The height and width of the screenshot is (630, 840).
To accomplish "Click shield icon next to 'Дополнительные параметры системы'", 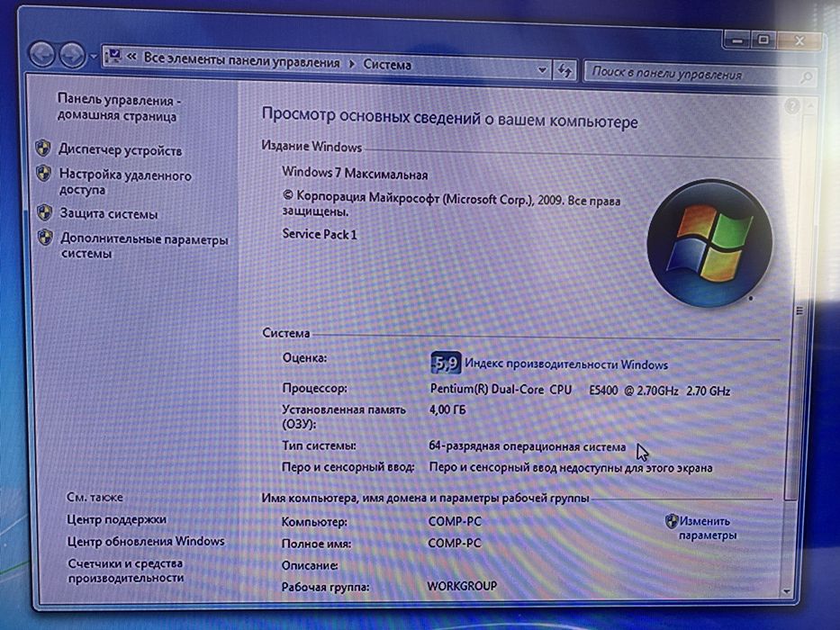I will pyautogui.click(x=46, y=238).
